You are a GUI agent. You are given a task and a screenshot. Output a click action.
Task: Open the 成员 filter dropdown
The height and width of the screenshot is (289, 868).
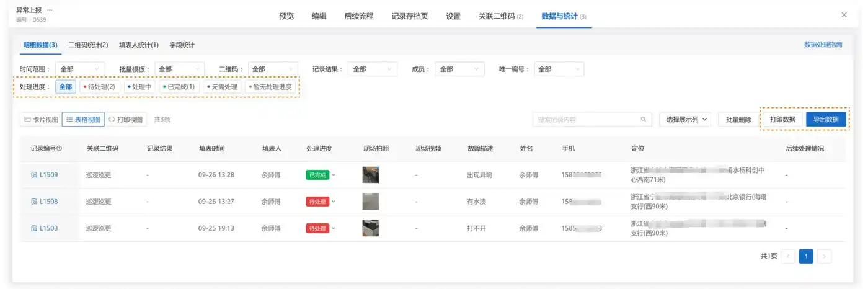[459, 69]
